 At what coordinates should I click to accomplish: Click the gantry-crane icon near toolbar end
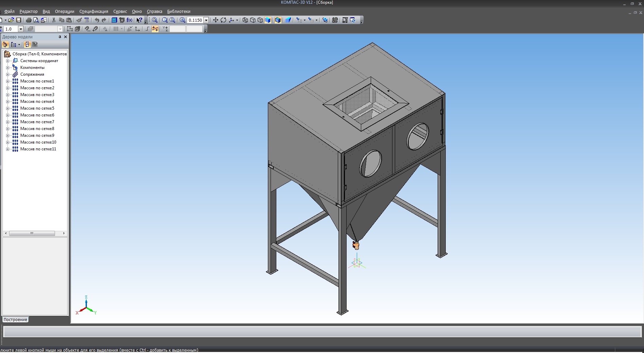(x=345, y=20)
